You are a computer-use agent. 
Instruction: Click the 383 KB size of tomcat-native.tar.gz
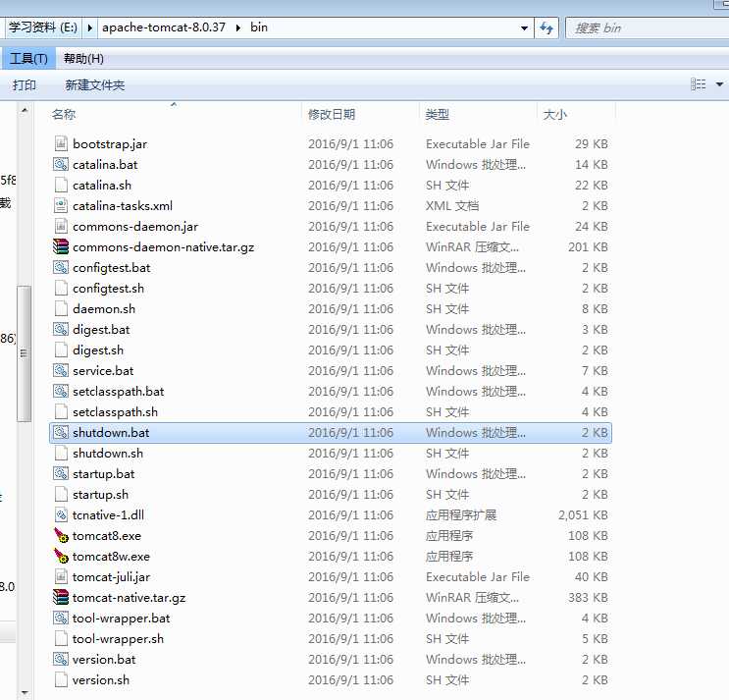(588, 597)
